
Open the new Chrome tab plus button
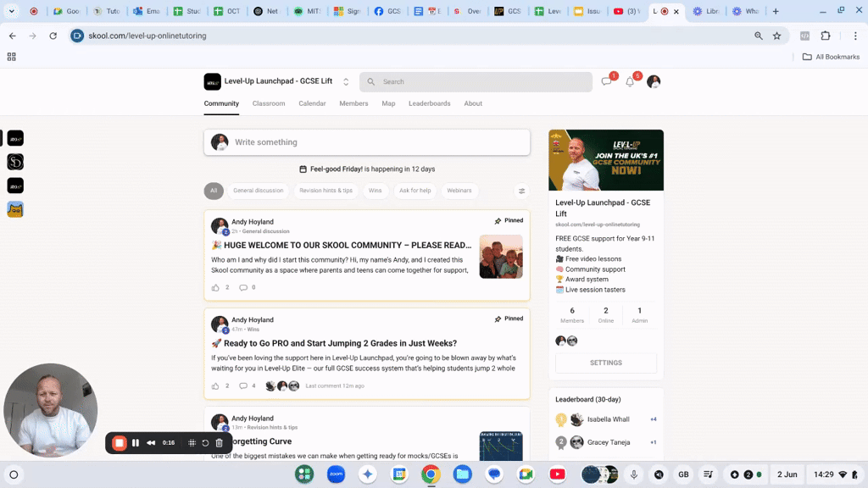point(776,11)
